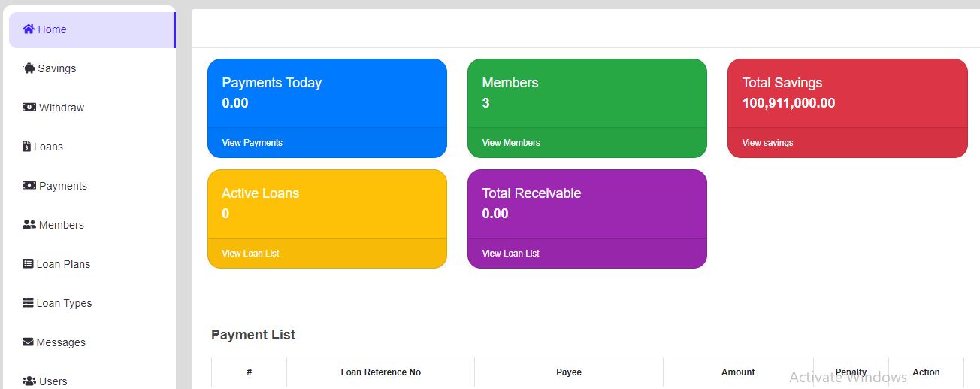The image size is (980, 389).
Task: Click the Payments cash icon
Action: click(29, 186)
